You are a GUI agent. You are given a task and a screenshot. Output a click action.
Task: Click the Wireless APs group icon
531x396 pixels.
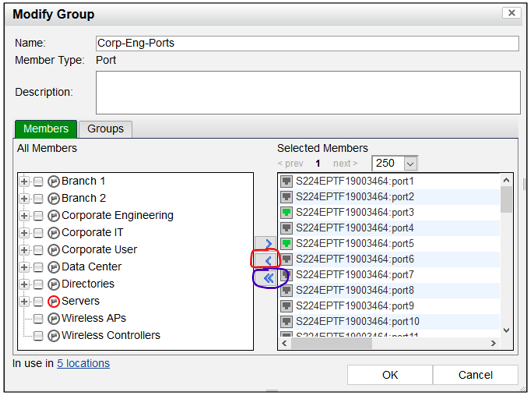(54, 319)
